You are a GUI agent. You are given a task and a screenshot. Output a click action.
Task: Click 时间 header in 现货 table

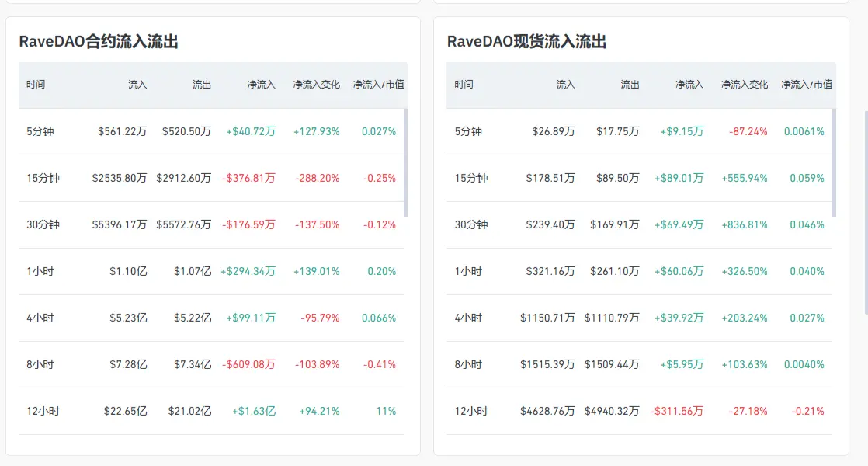coord(464,84)
